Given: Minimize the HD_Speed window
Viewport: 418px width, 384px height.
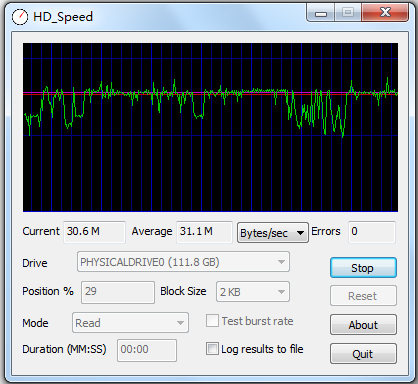Looking at the screenshot, I should (321, 13).
